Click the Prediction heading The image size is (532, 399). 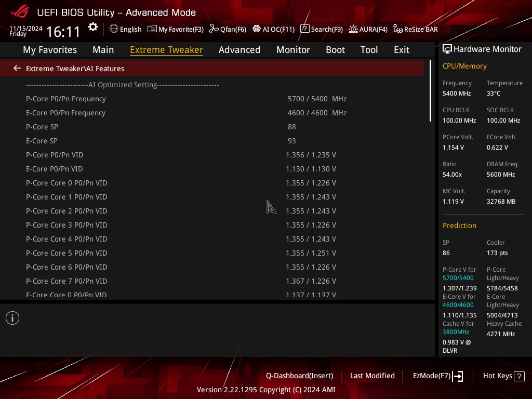(459, 225)
